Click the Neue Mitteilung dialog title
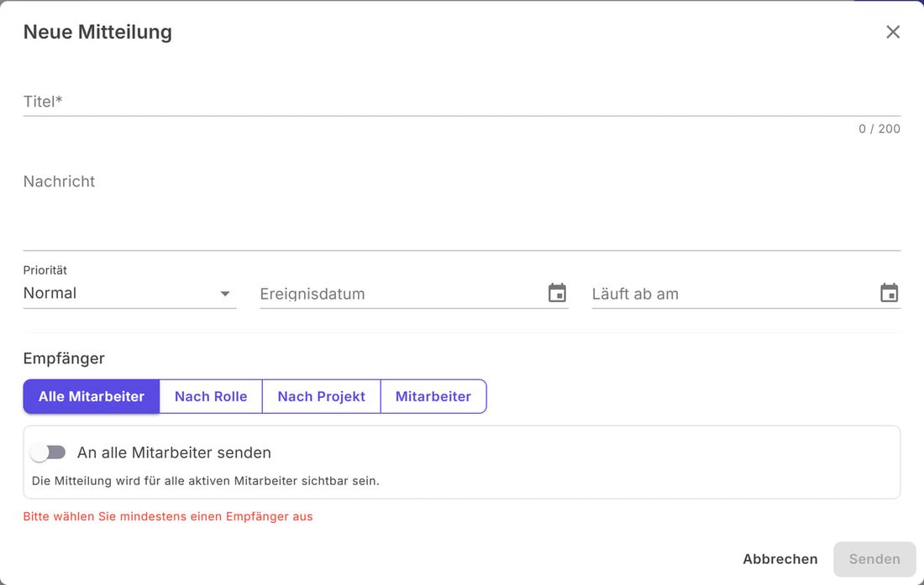Image resolution: width=924 pixels, height=585 pixels. (97, 32)
